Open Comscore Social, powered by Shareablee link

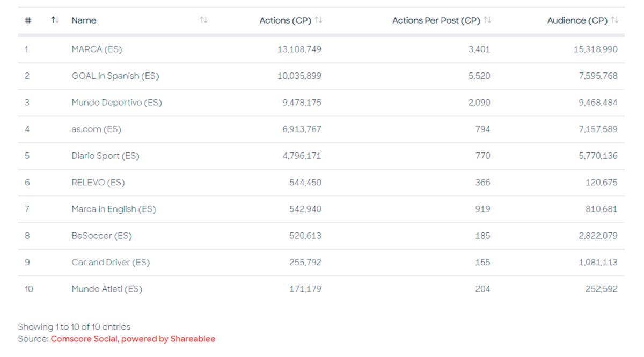[133, 339]
